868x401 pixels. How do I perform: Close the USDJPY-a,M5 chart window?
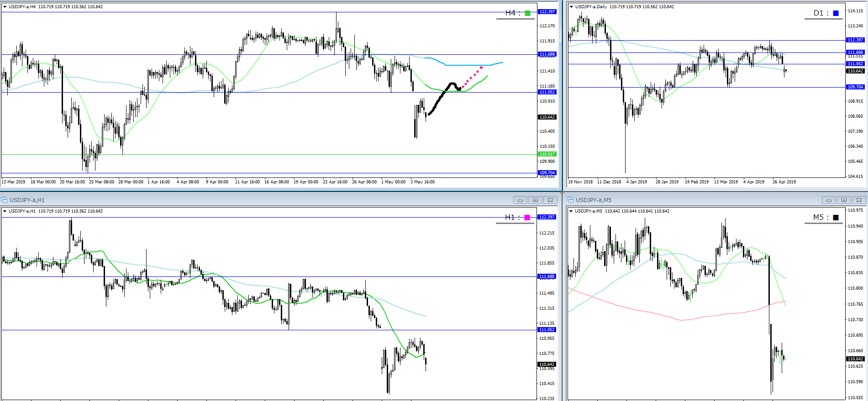tap(859, 200)
